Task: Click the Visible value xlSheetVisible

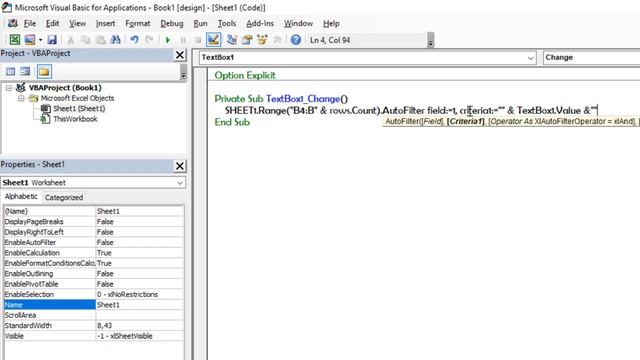Action: coord(139,336)
